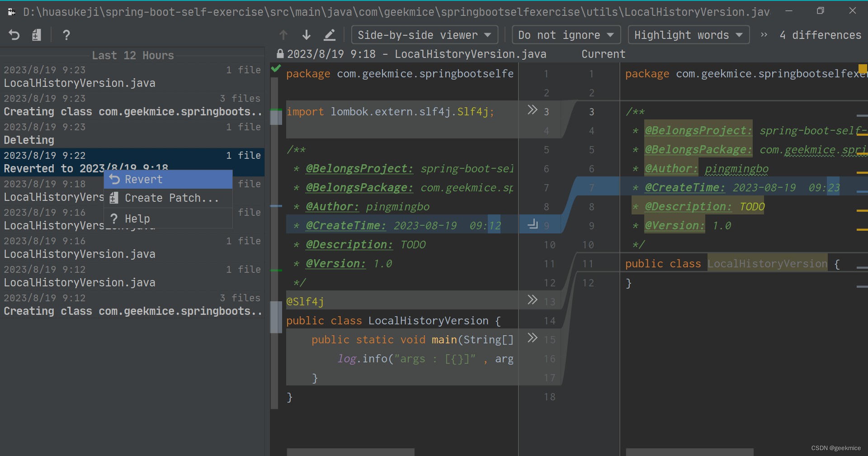Click the Create Patch toolbar icon
This screenshot has width=868, height=456.
point(37,35)
